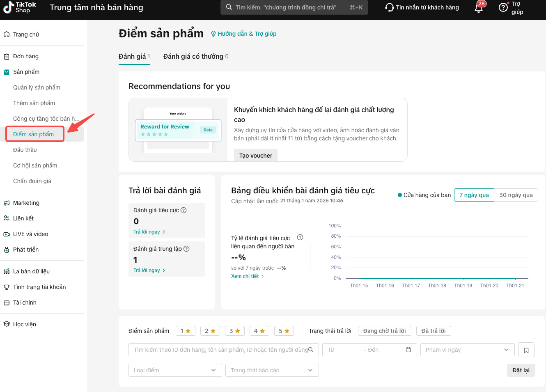The width and height of the screenshot is (546, 392).
Task: Click the notification bell icon
Action: coord(479,8)
